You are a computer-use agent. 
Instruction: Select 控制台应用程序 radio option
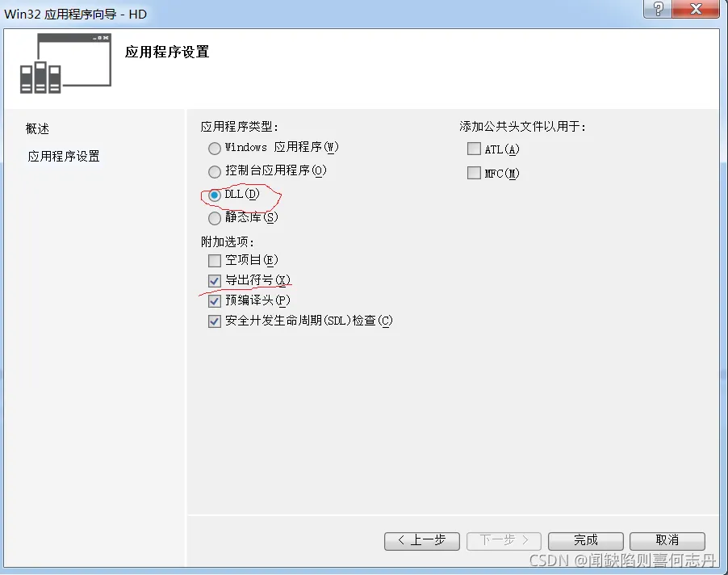[214, 172]
